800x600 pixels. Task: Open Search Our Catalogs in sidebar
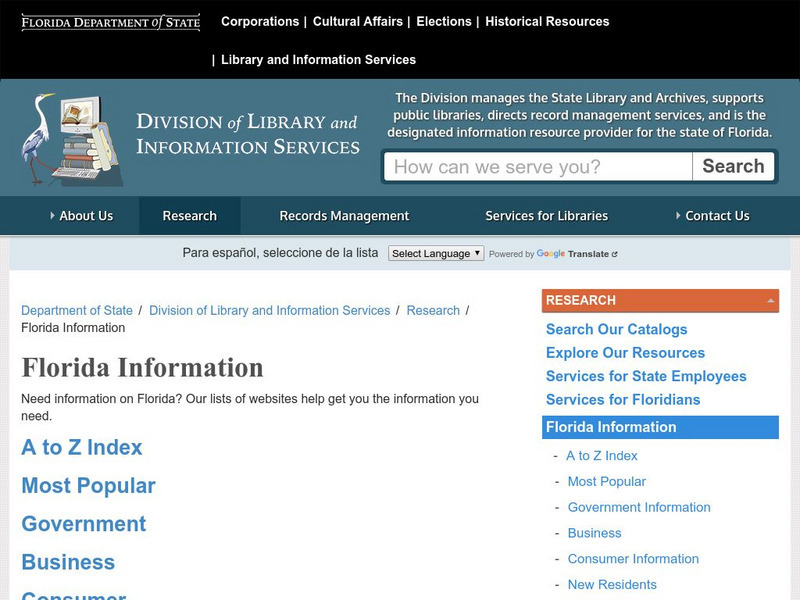pos(616,330)
